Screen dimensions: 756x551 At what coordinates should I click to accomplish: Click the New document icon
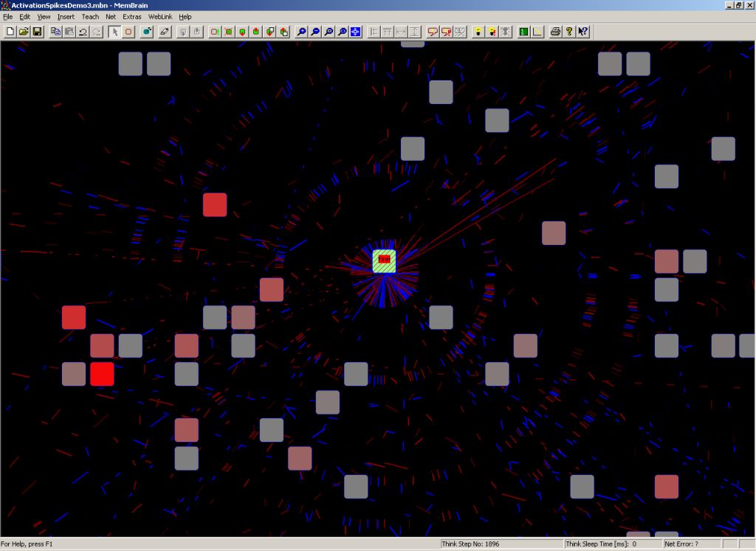click(x=10, y=32)
